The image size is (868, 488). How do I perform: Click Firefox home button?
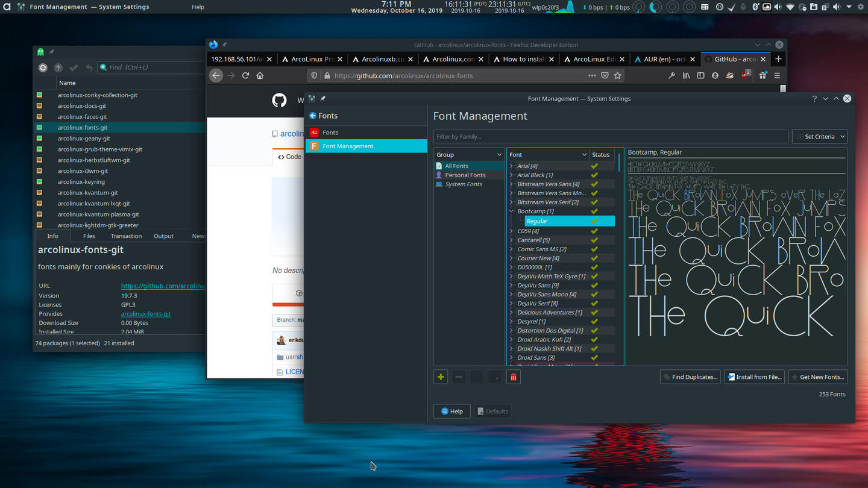[x=260, y=75]
